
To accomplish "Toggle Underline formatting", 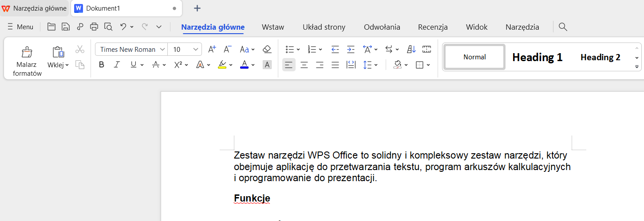I will 133,65.
